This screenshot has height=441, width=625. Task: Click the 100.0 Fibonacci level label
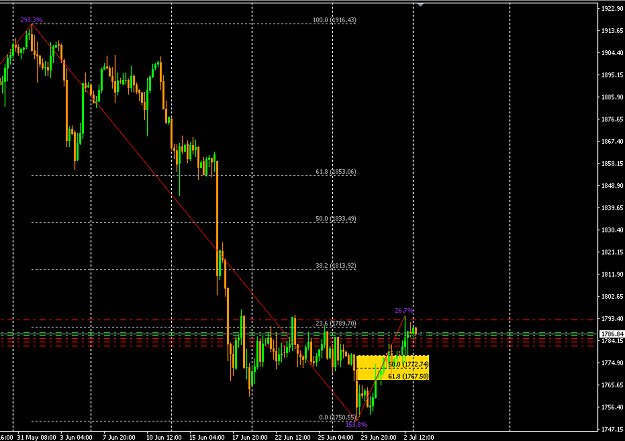[x=334, y=20]
